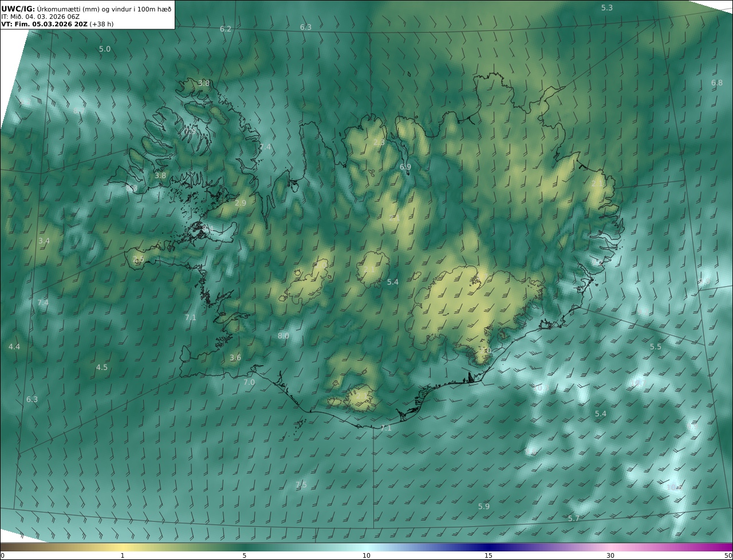Screen dimensions: 733x560
Task: Click the 5.5 value label on the map
Action: 656,346
